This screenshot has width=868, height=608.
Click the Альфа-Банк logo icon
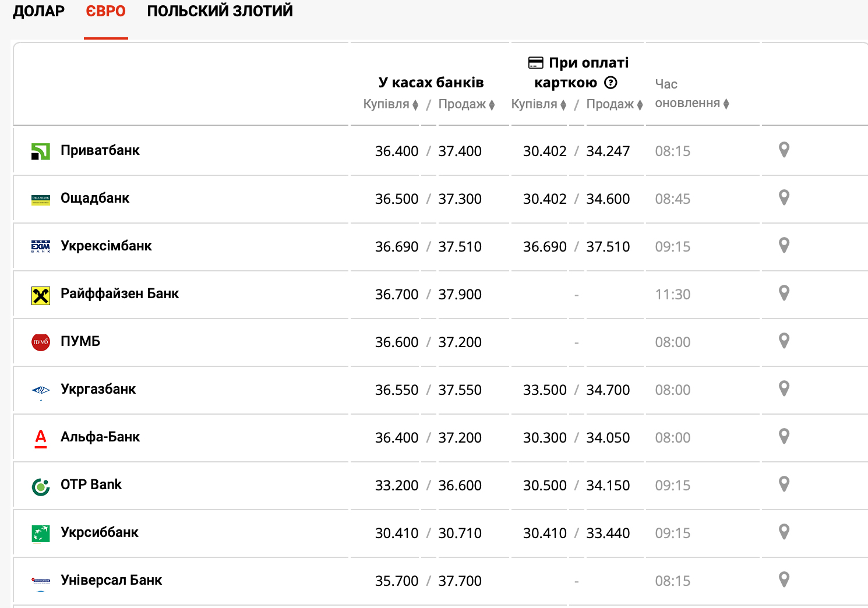pyautogui.click(x=41, y=437)
